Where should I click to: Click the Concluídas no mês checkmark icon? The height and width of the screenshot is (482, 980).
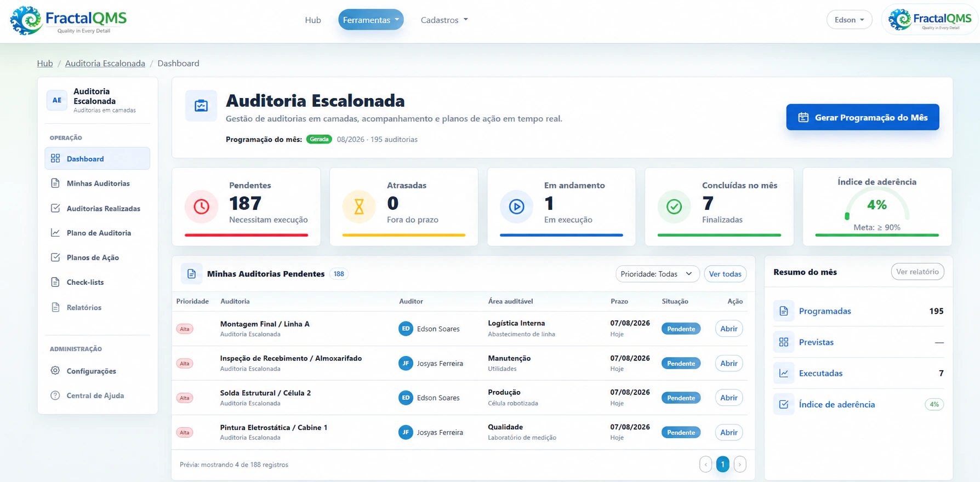coord(674,206)
